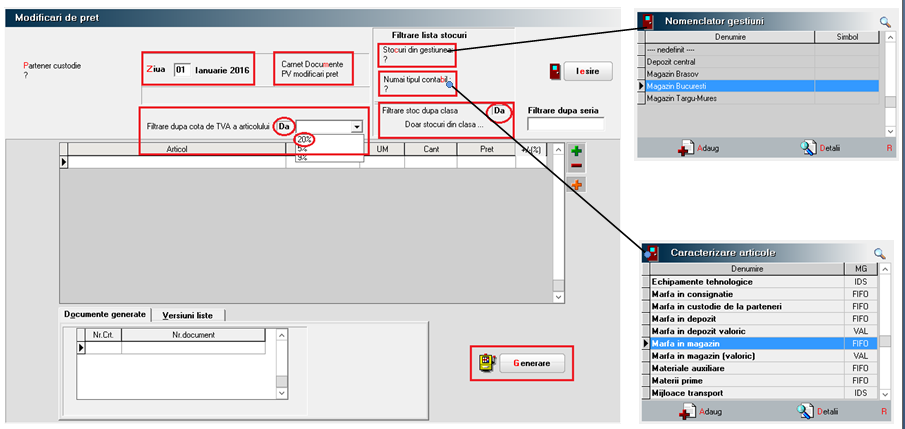Toggle Da for Filtrare stoc dupa clasa
This screenshot has height=429, width=905.
coord(498,111)
